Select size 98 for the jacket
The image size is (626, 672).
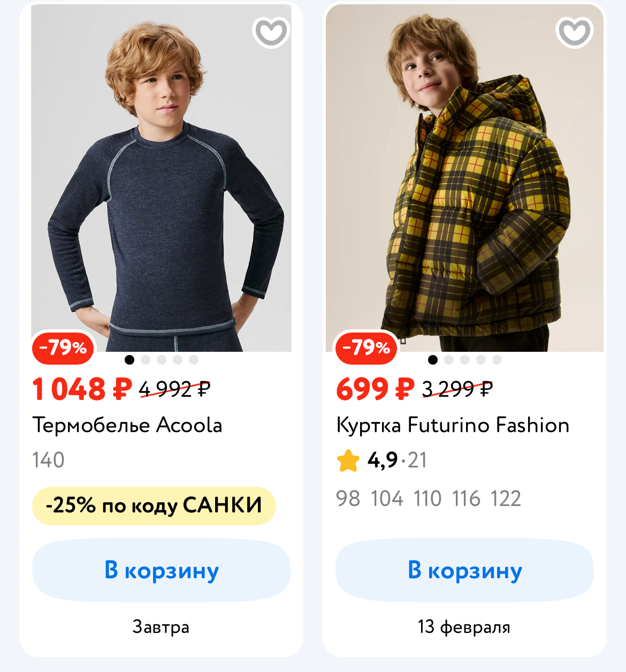348,499
